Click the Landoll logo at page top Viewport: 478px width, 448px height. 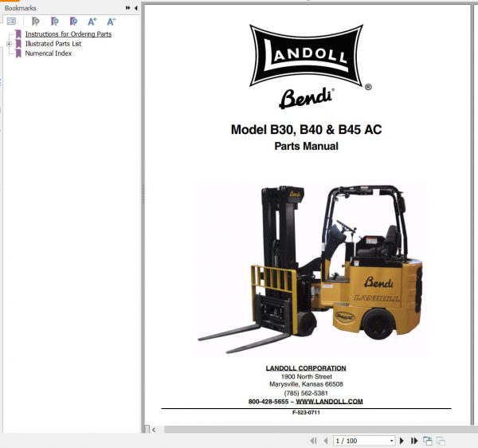click(307, 56)
